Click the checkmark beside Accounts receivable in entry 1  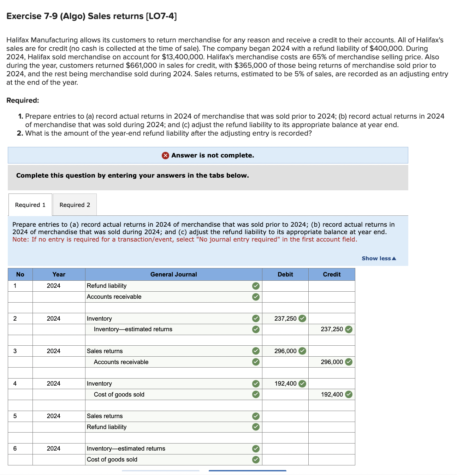coord(255,297)
